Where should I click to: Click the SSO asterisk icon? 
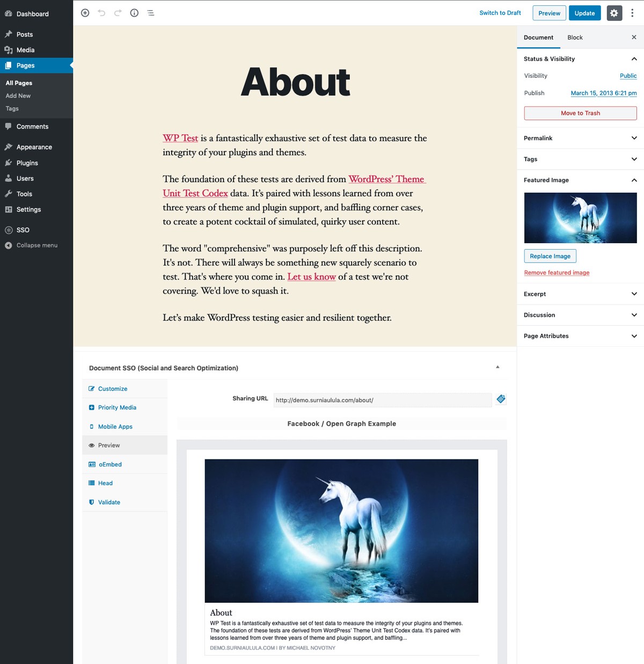[x=9, y=230]
